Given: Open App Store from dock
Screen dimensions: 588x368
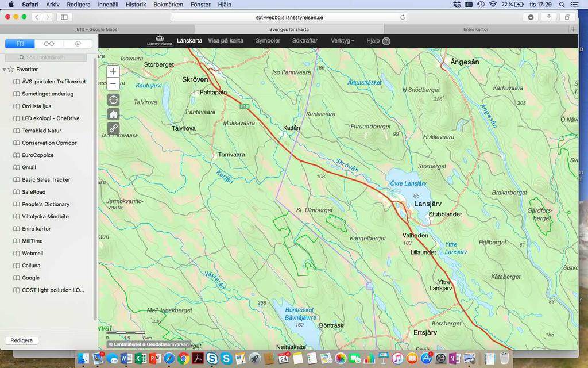Looking at the screenshot, I should tap(427, 359).
